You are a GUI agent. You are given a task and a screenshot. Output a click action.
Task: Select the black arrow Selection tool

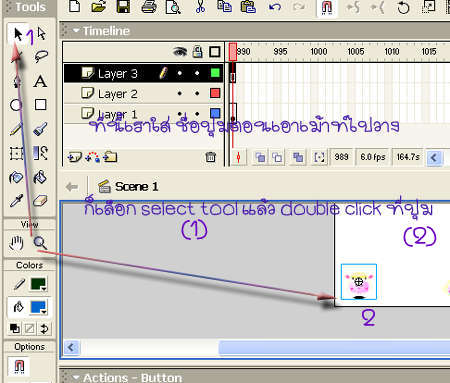[x=17, y=34]
